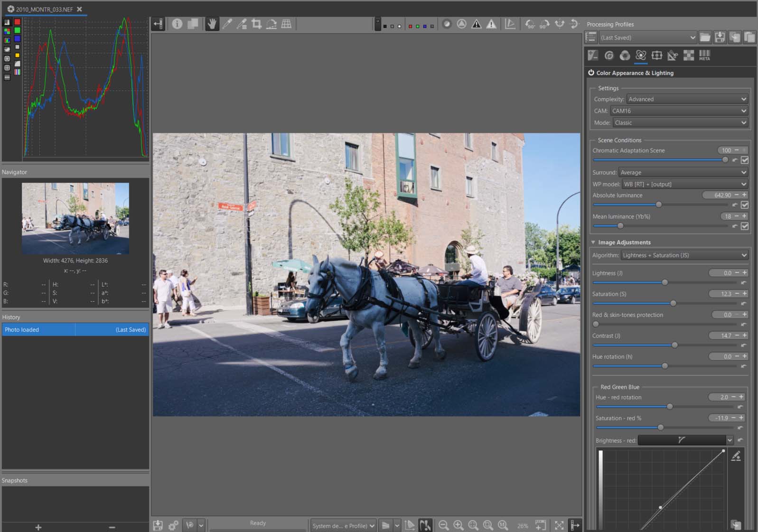Open the Algorithm Lightness + Saturation dropdown
This screenshot has width=758, height=532.
[x=684, y=255]
